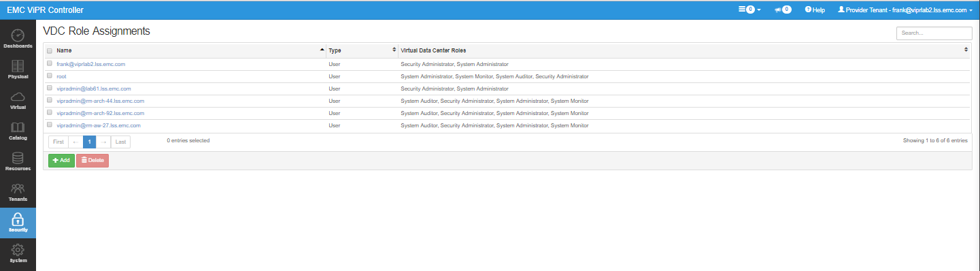Click '0 entries selected' status text
The height and width of the screenshot is (271, 980).
coord(188,141)
